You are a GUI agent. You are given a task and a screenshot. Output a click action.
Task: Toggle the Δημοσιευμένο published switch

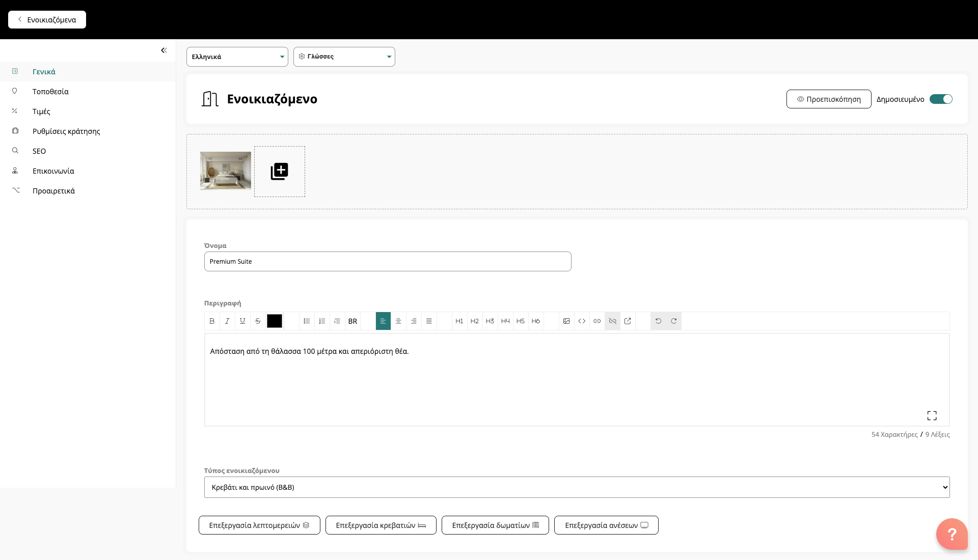[940, 99]
